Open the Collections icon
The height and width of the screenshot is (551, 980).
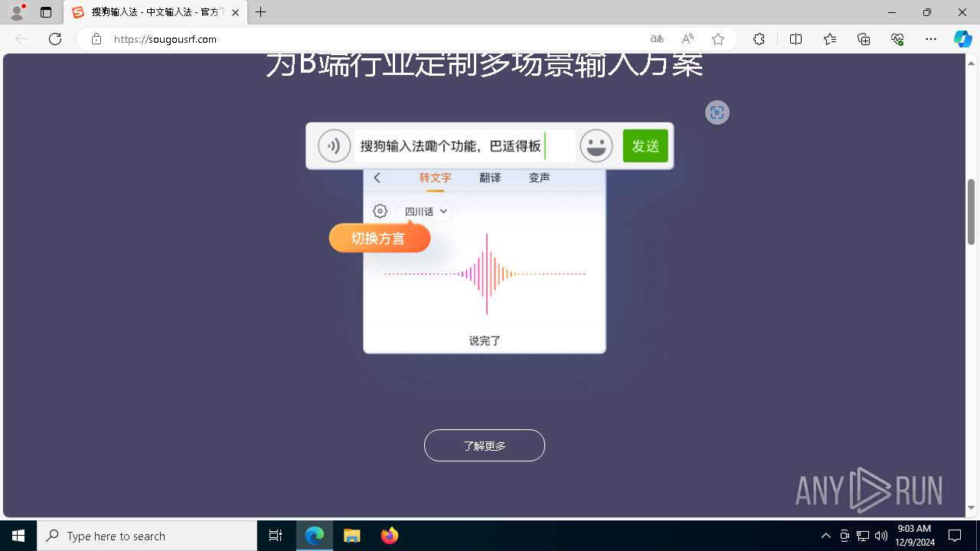(864, 39)
